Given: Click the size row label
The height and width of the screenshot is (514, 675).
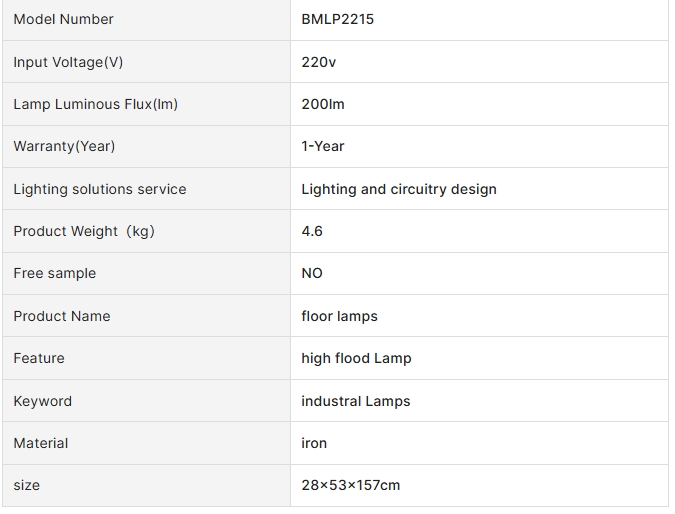Looking at the screenshot, I should [x=27, y=486].
